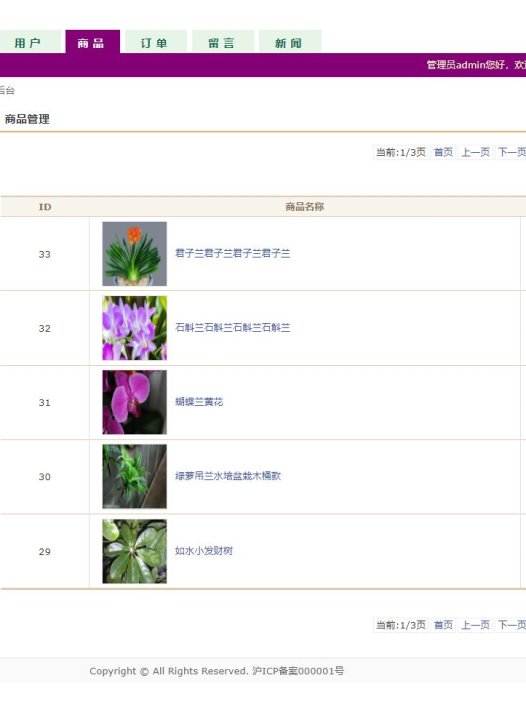Open product link 如水小发财树
The height and width of the screenshot is (702, 526).
click(x=204, y=551)
